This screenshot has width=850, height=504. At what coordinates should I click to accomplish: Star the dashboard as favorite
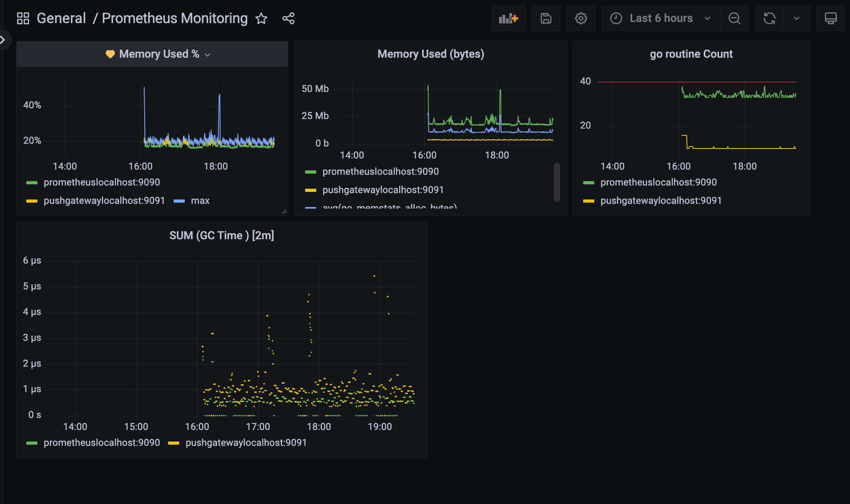click(x=261, y=18)
